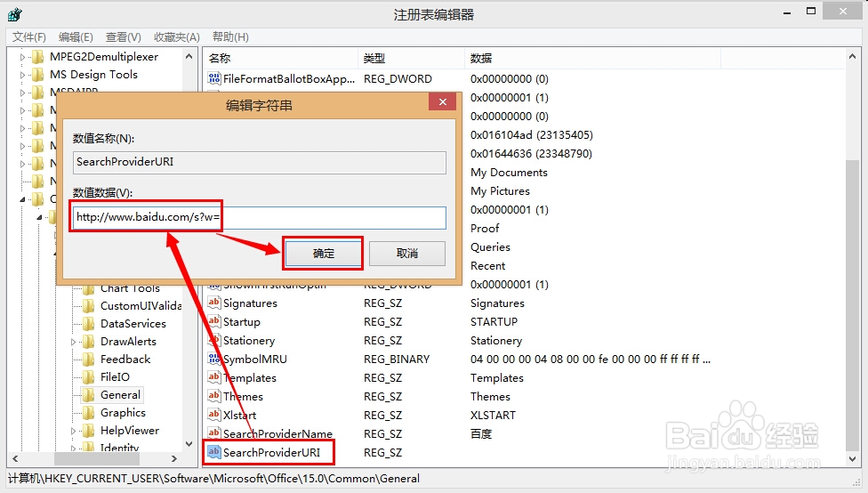Viewport: 868px width, 493px height.
Task: Select the SymbolMRU value name
Action: coord(255,360)
